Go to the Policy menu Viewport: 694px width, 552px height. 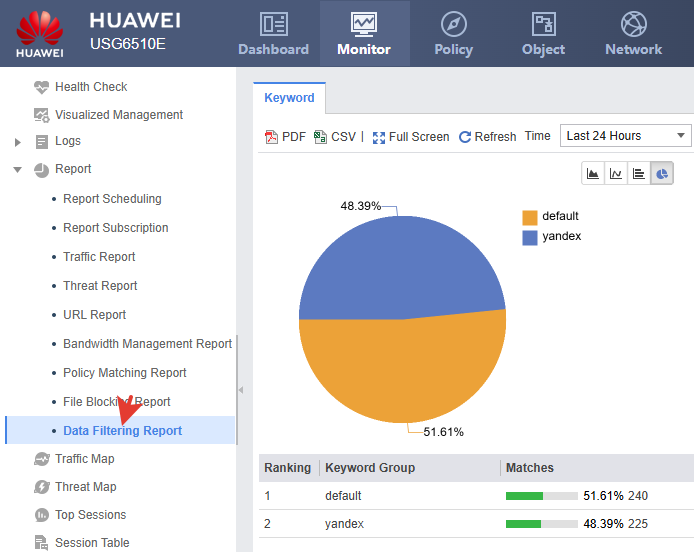click(453, 34)
